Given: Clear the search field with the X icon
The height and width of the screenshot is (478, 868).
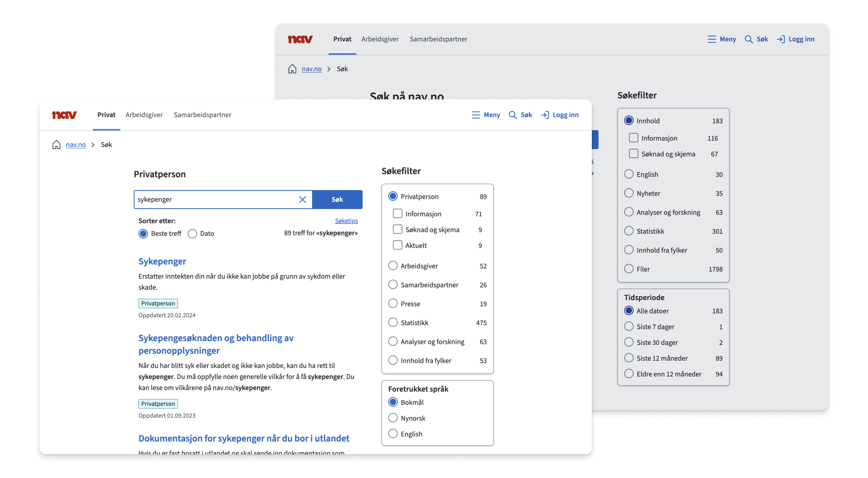Looking at the screenshot, I should (303, 200).
